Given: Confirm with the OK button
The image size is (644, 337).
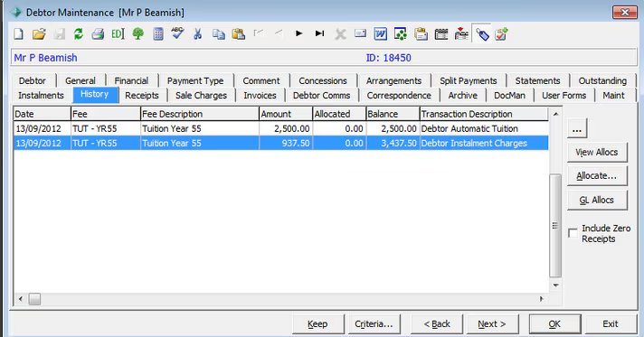Looking at the screenshot, I should [x=554, y=323].
